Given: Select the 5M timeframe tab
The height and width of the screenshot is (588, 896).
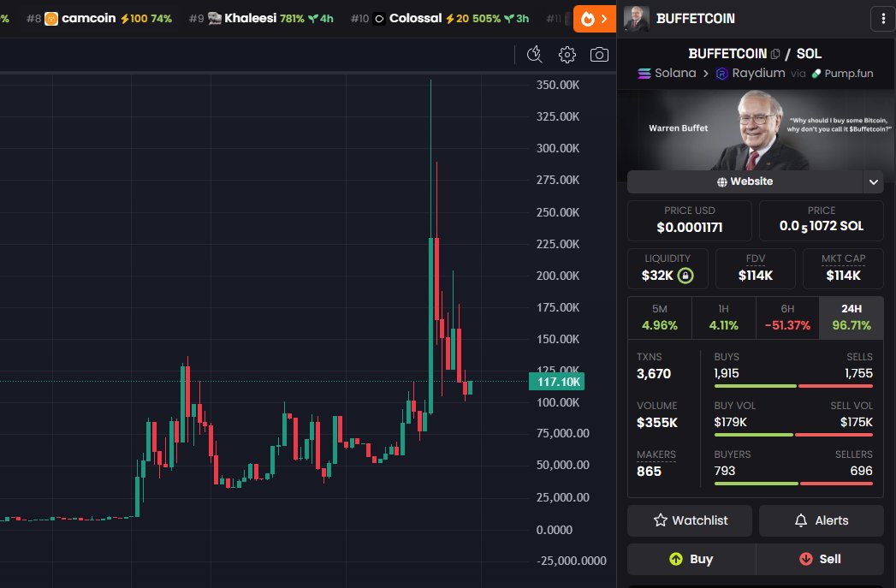Looking at the screenshot, I should click(x=660, y=318).
